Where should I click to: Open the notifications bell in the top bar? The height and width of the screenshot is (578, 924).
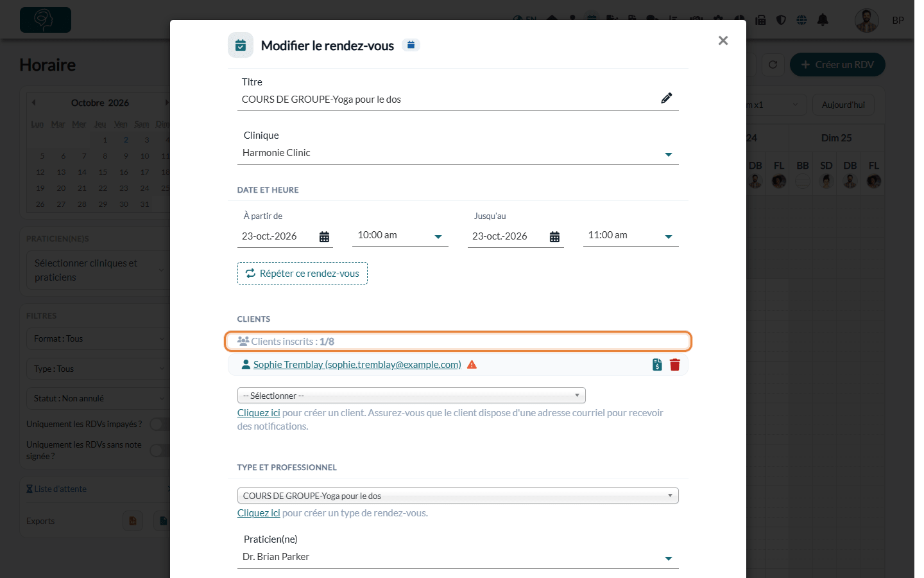pos(823,20)
